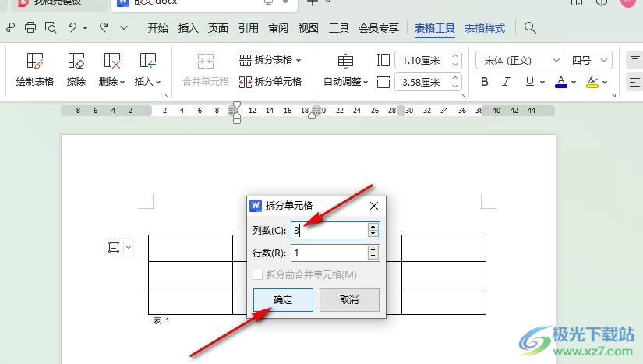Viewport: 643px width, 364px height.
Task: Click the font color A swatch
Action: click(560, 81)
